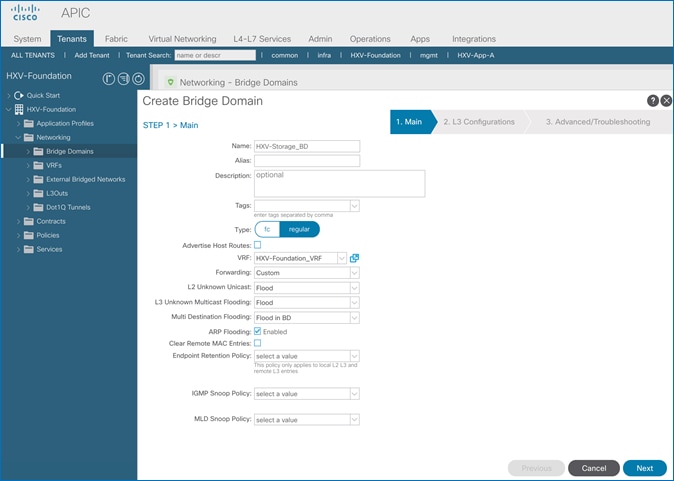The height and width of the screenshot is (481, 674).
Task: Select fc bridge domain type
Action: [x=267, y=229]
